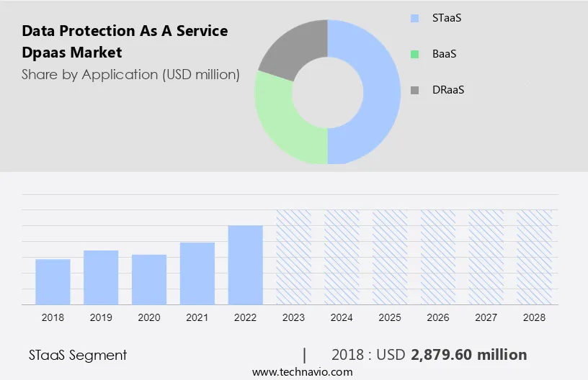Select the hatched 2025 forecast bar
This screenshot has height=380, width=588.
point(390,257)
